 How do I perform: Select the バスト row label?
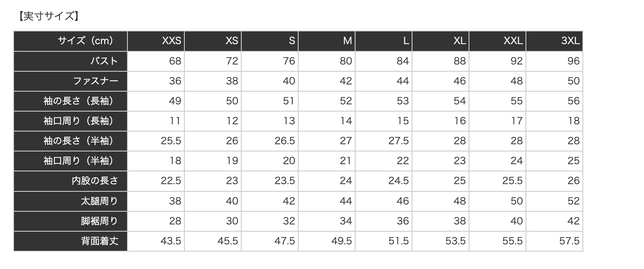point(104,61)
